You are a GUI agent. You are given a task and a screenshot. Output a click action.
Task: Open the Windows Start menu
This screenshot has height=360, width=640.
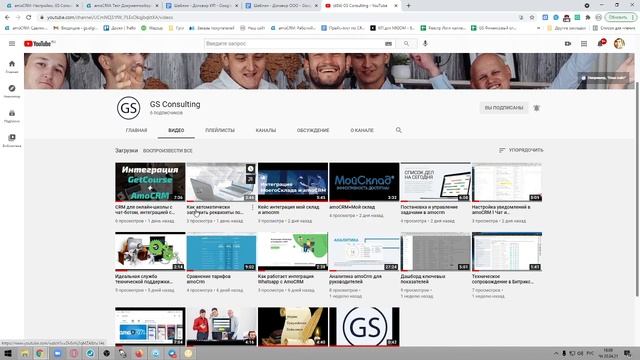click(7, 353)
